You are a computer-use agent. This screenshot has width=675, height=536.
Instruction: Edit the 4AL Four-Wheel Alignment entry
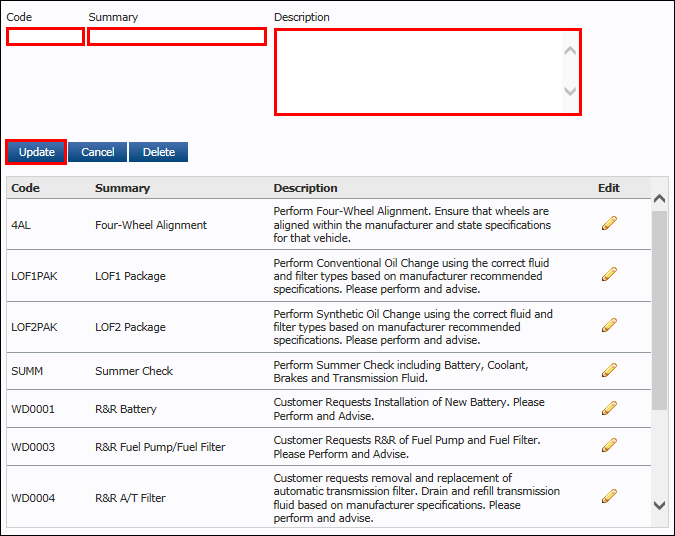point(609,223)
